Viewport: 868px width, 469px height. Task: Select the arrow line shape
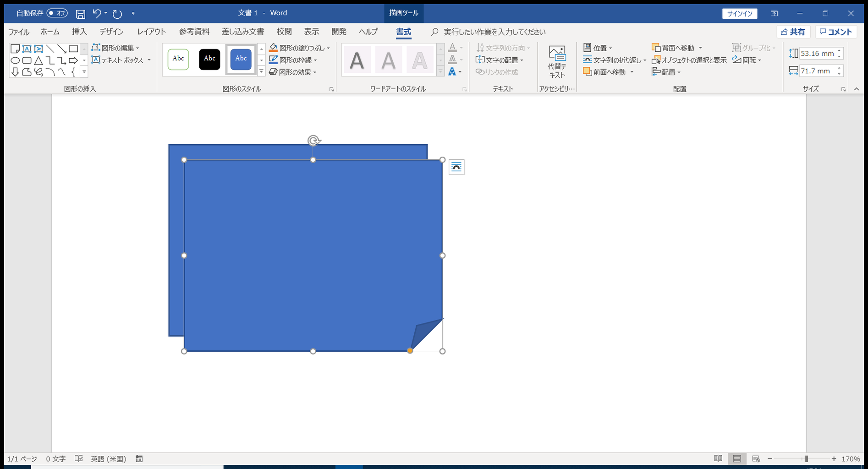click(62, 49)
